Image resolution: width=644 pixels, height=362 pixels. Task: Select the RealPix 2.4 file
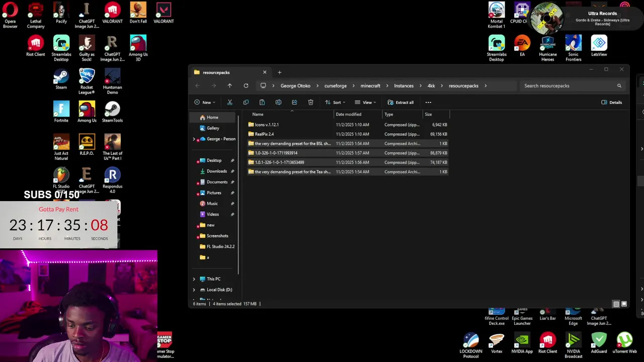348,134
